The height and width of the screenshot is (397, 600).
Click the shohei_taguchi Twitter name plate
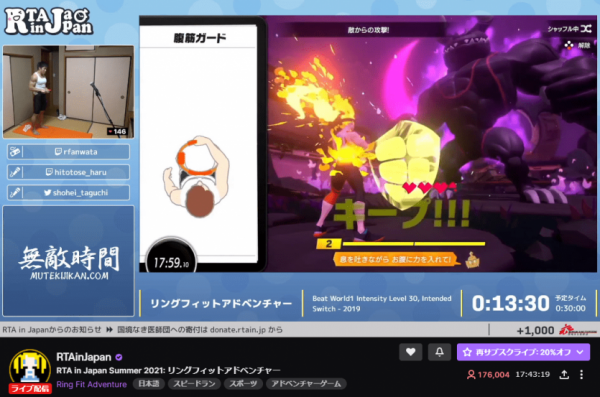(x=68, y=193)
